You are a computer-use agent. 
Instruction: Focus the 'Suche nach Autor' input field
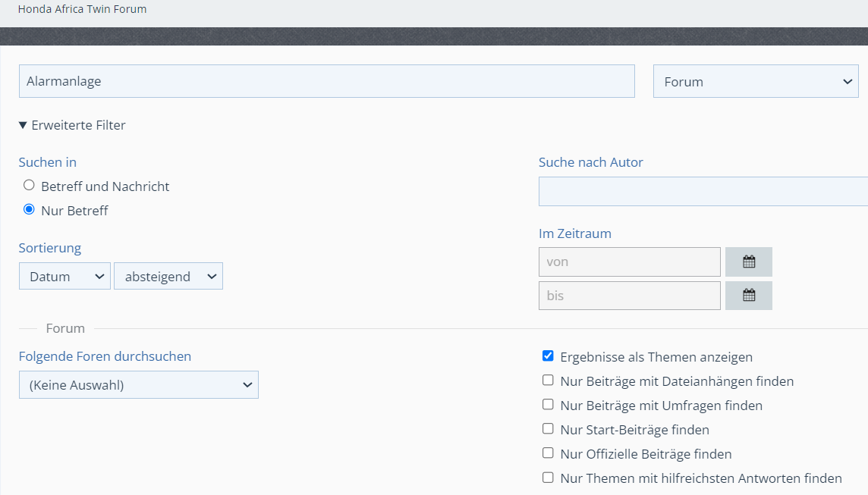coord(702,191)
